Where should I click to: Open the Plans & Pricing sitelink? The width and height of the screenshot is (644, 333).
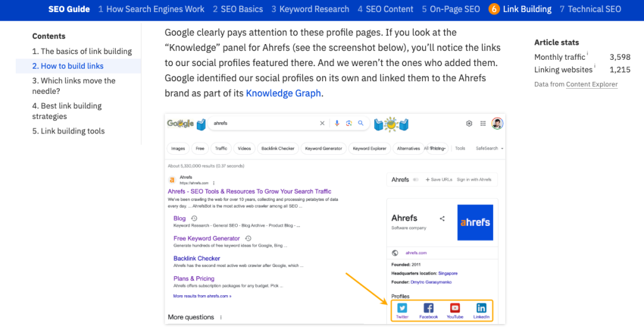(x=194, y=278)
